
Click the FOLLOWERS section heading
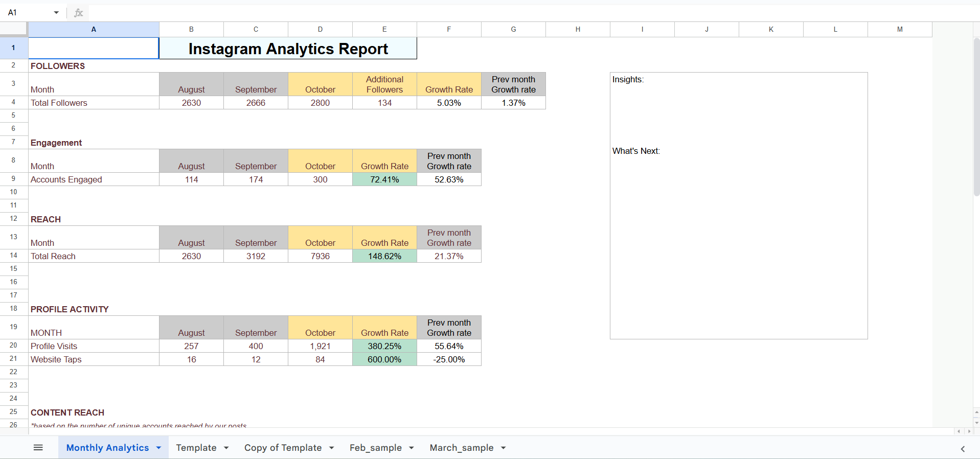pyautogui.click(x=58, y=66)
